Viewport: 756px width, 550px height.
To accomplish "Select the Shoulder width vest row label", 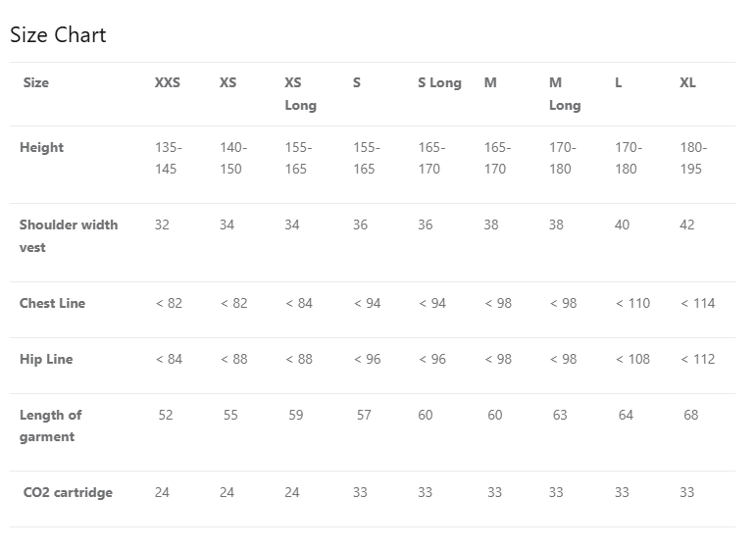I will tap(68, 236).
